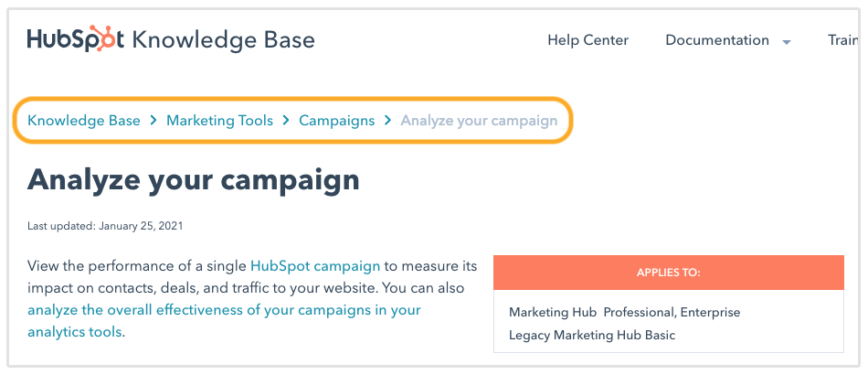The width and height of the screenshot is (868, 375).
Task: Open the Documentation menu item
Action: 716,40
